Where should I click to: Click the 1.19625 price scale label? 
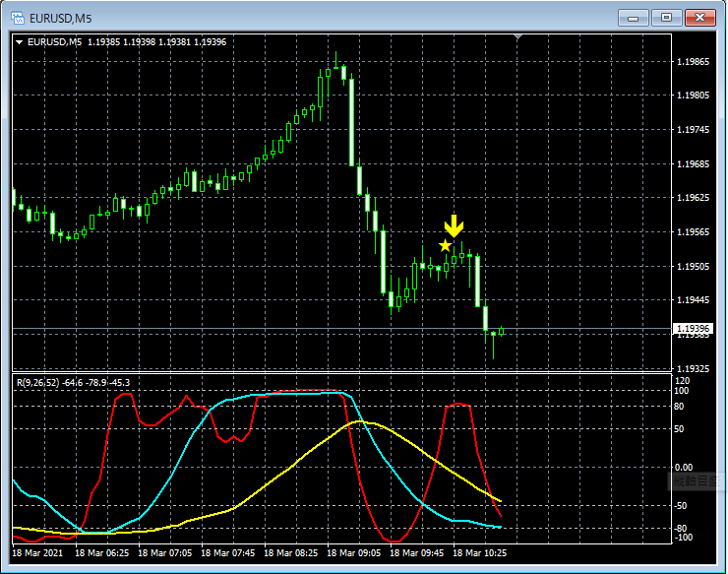tap(694, 198)
